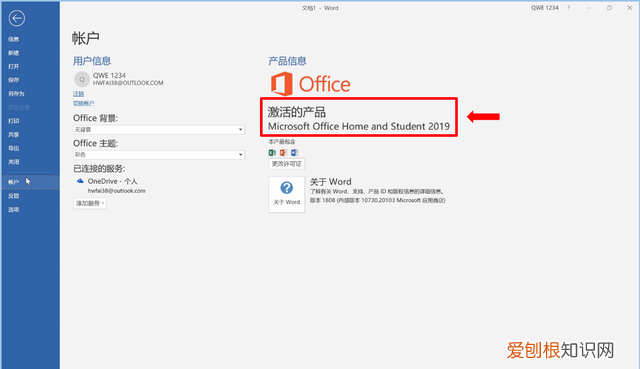
Task: Click the 本产品包含 label above app icons
Action: coord(282,142)
